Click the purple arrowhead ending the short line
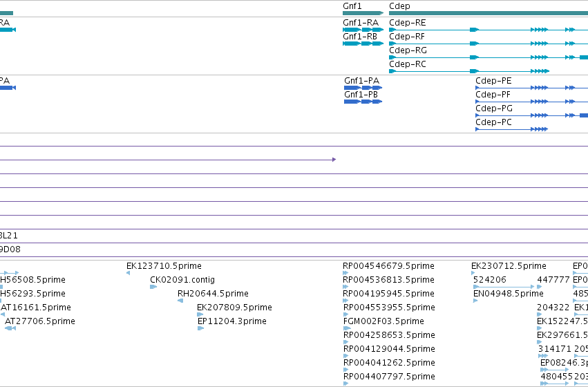This screenshot has width=588, height=387. tap(334, 160)
